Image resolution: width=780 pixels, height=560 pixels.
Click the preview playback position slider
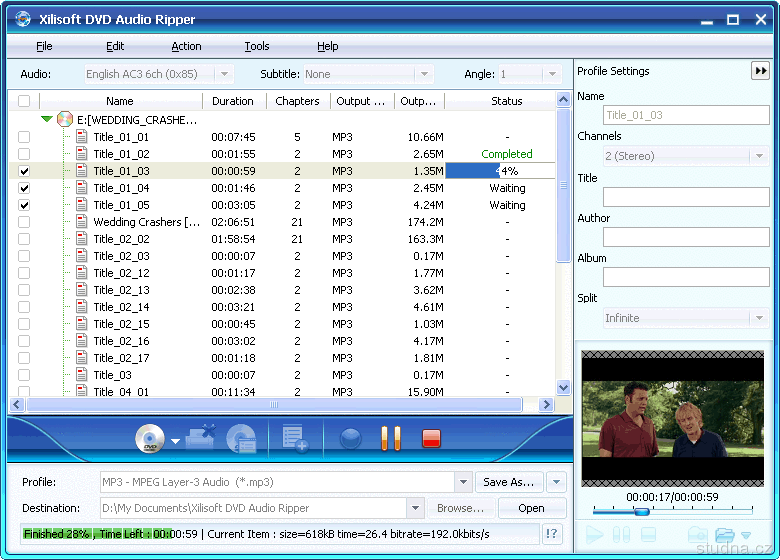(642, 512)
